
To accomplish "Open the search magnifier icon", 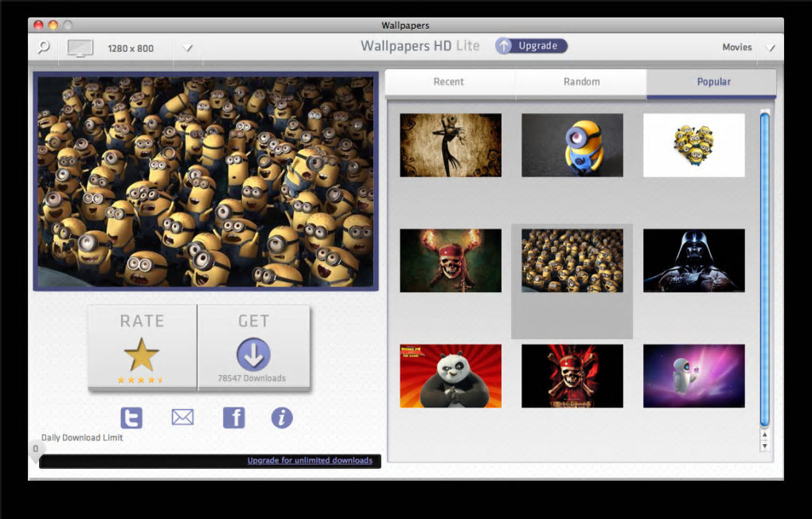I will click(x=44, y=48).
